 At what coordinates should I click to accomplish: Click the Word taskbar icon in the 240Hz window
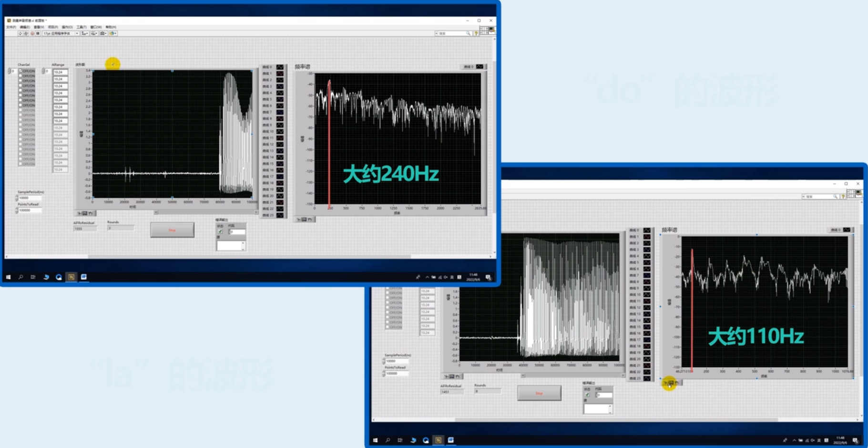84,277
